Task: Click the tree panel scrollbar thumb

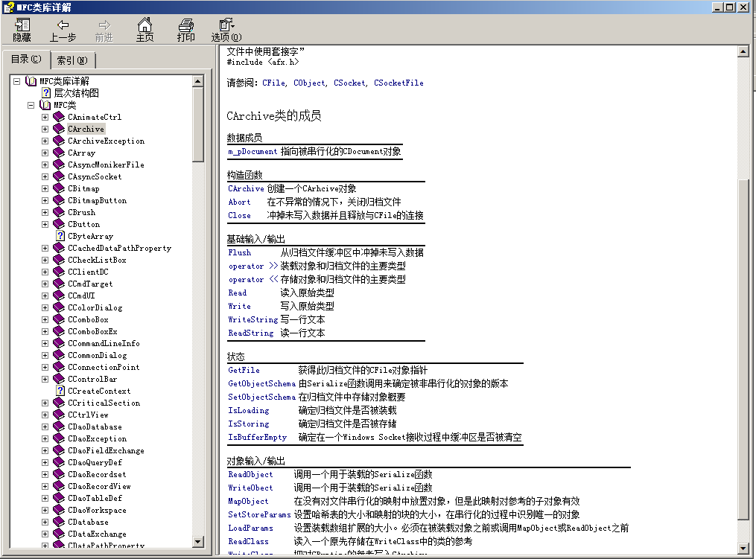Action: click(197, 124)
